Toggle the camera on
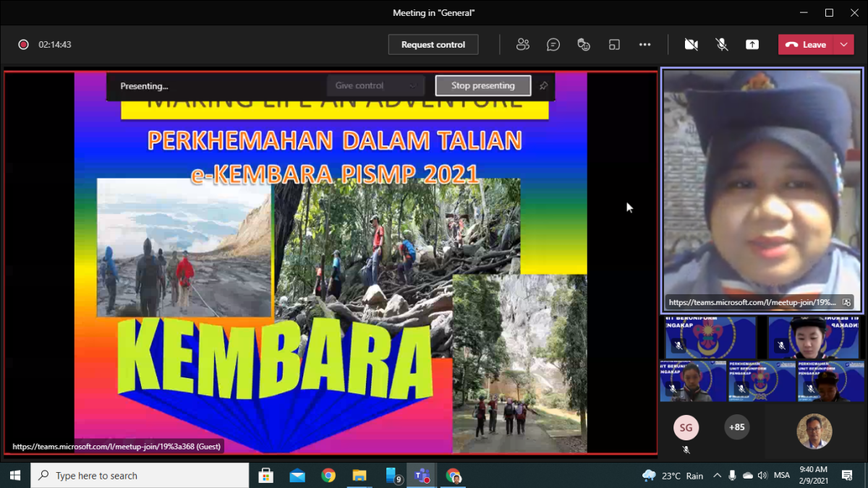The width and height of the screenshot is (868, 488). 692,45
